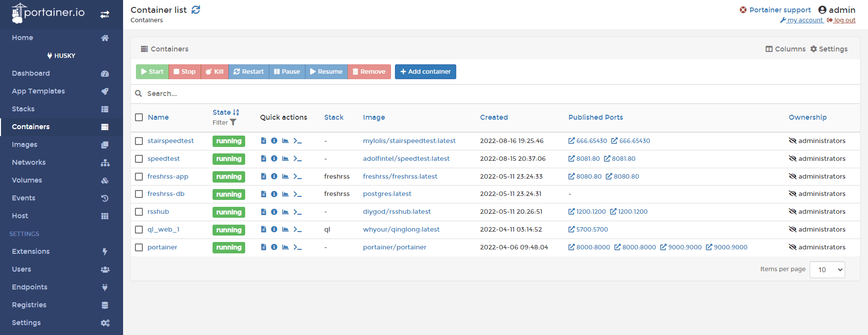Sort containers by State column
868x335 pixels.
pyautogui.click(x=226, y=112)
